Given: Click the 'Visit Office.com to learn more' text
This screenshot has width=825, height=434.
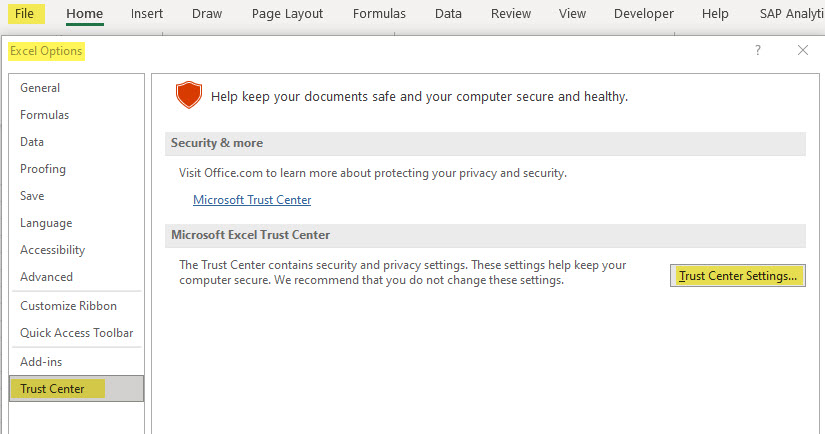Looking at the screenshot, I should (373, 173).
